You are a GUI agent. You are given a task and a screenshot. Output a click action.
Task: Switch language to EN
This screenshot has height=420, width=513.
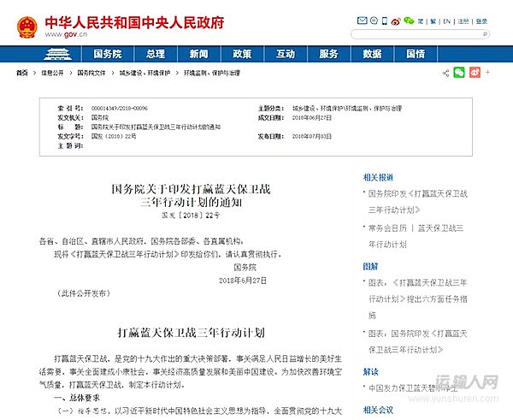445,21
